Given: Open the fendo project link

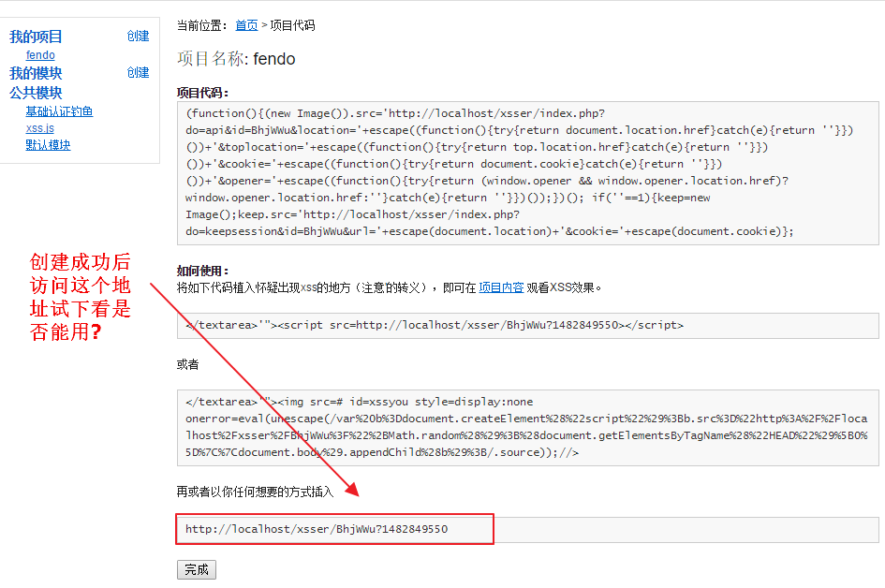Looking at the screenshot, I should pyautogui.click(x=40, y=54).
